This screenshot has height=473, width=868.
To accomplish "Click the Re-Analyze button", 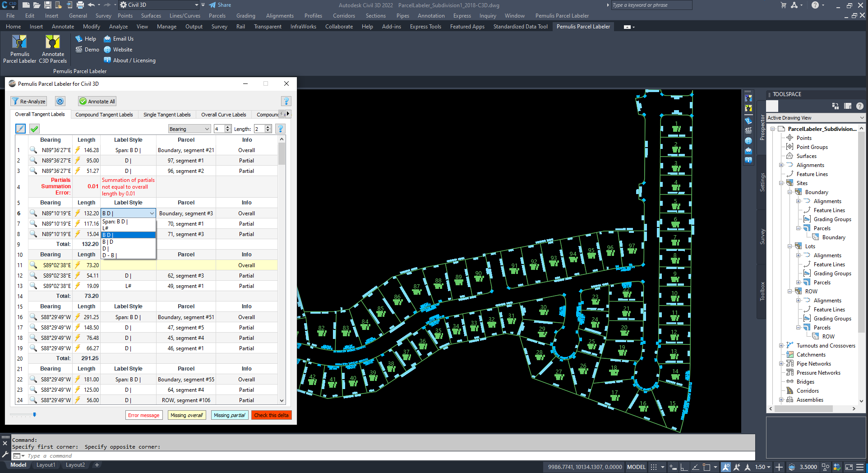I will pos(29,102).
